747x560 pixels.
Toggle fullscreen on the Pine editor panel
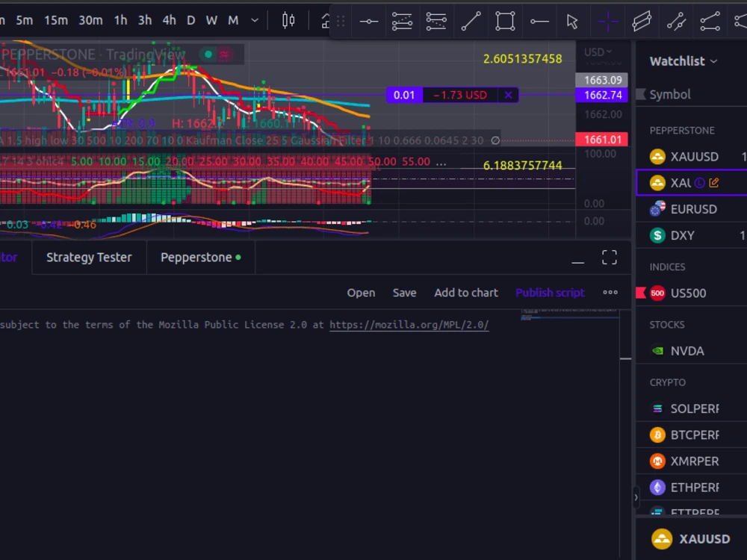coord(610,257)
